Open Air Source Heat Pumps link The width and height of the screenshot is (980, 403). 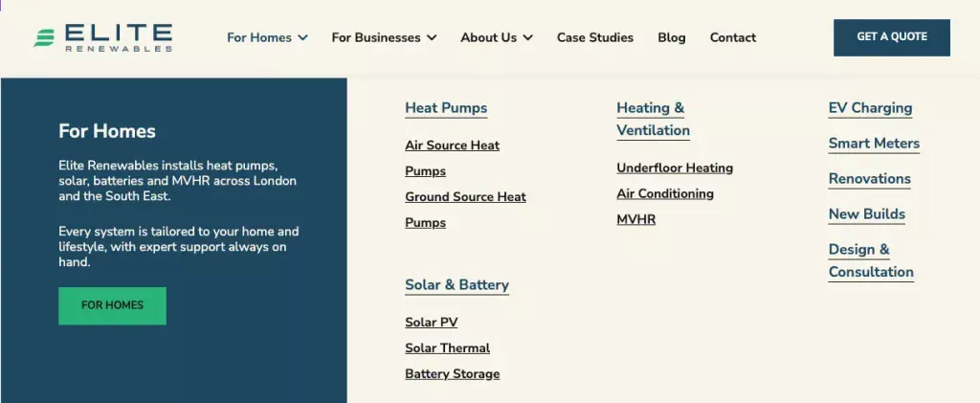tap(453, 158)
